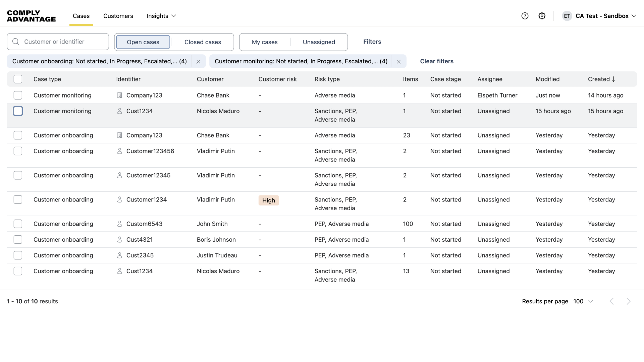
Task: Click the company icon next to Company123
Action: click(120, 95)
